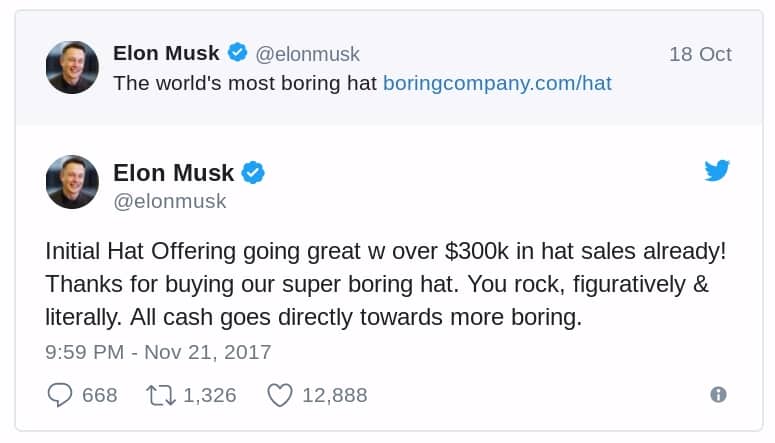Screen dimensions: 775x443
Task: Click the 12,888 likes count
Action: 334,395
